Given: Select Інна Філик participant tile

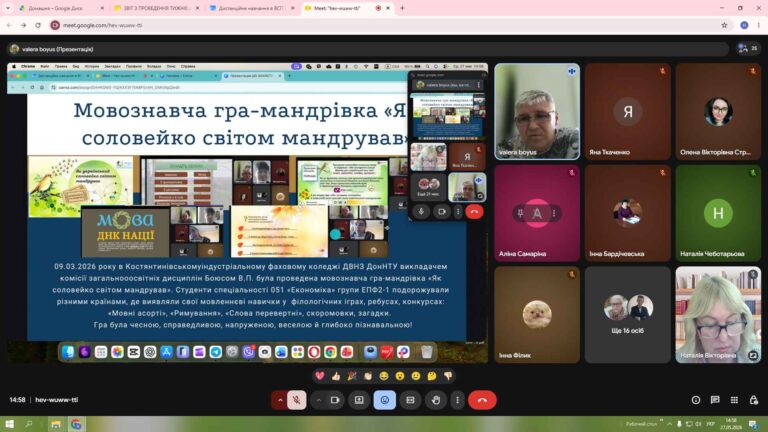Looking at the screenshot, I should (537, 314).
